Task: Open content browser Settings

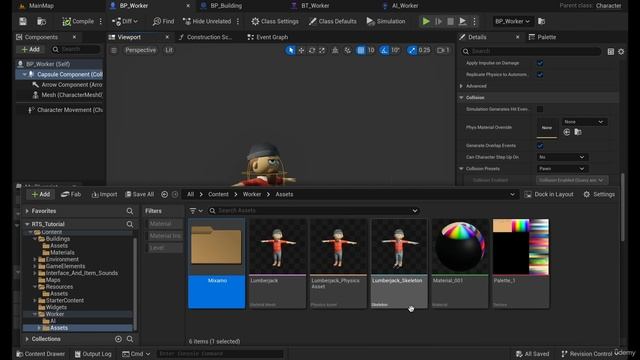Action: pyautogui.click(x=599, y=194)
